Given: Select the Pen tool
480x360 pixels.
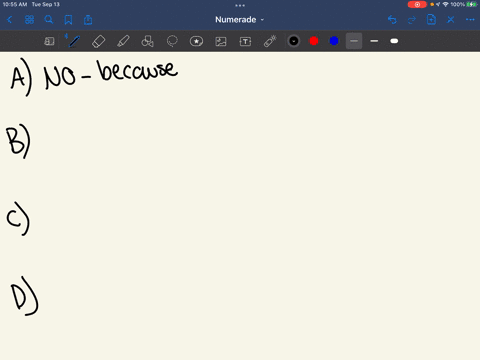Looking at the screenshot, I should coord(74,41).
